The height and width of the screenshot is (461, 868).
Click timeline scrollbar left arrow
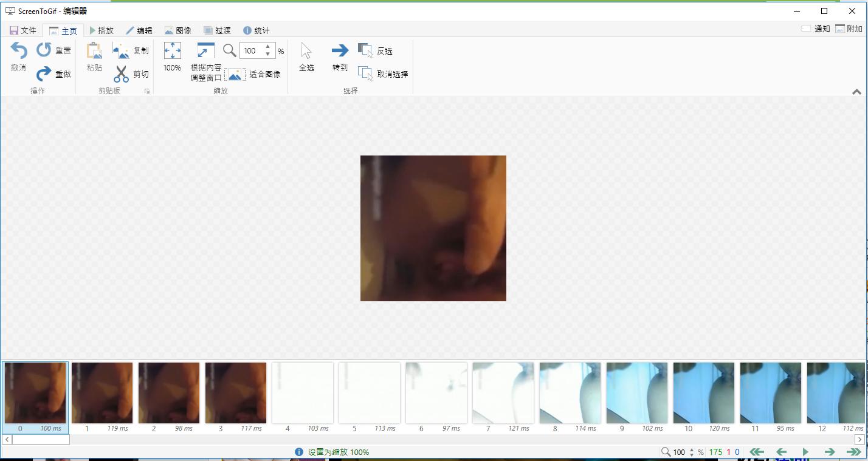(x=7, y=439)
